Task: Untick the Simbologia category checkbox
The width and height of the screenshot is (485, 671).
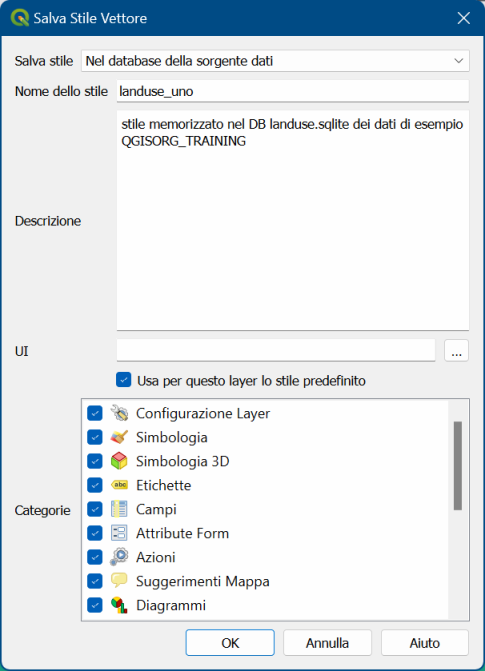Action: click(x=95, y=437)
